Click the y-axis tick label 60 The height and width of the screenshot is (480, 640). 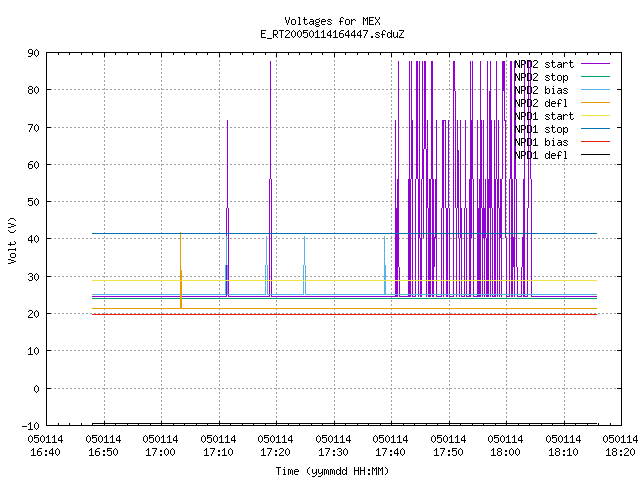[x=33, y=165]
